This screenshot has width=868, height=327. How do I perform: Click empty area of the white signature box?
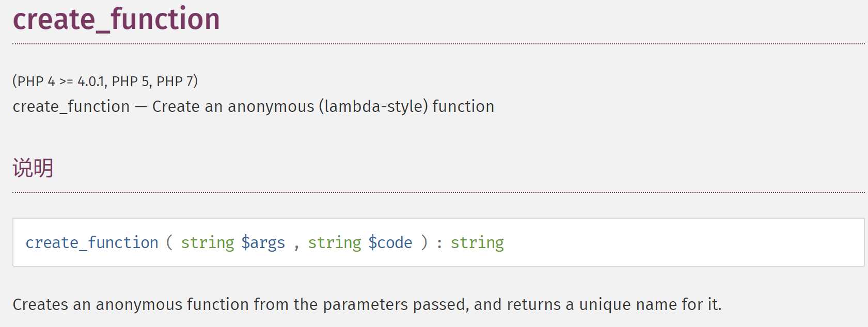click(x=682, y=242)
